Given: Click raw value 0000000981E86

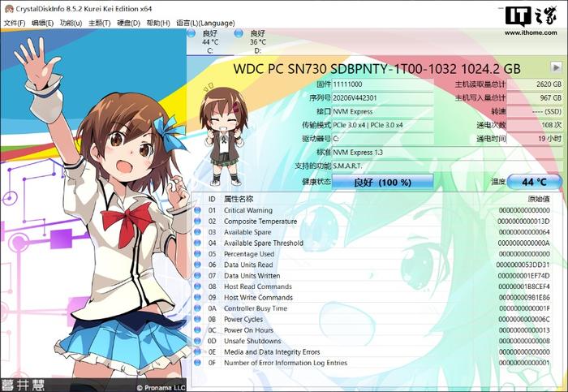Looking at the screenshot, I should tap(524, 297).
